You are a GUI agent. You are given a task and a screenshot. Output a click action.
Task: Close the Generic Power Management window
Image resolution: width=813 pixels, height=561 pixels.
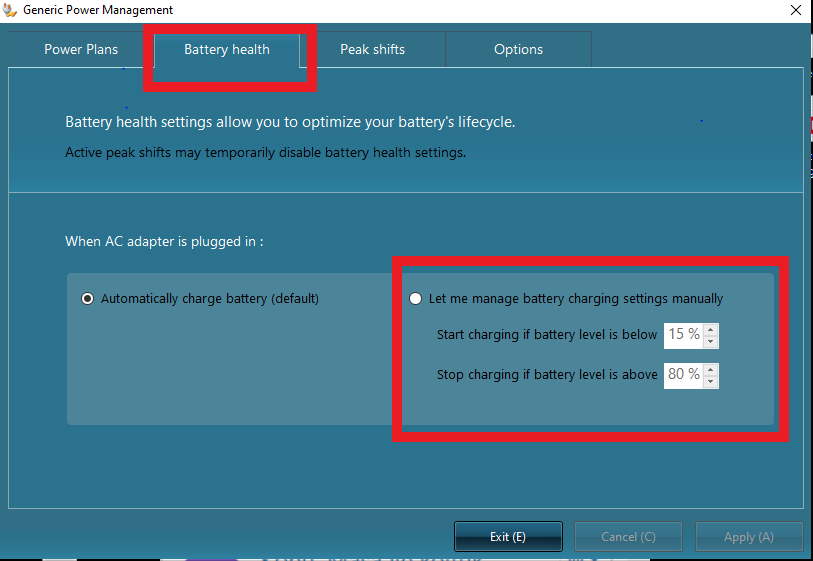796,10
